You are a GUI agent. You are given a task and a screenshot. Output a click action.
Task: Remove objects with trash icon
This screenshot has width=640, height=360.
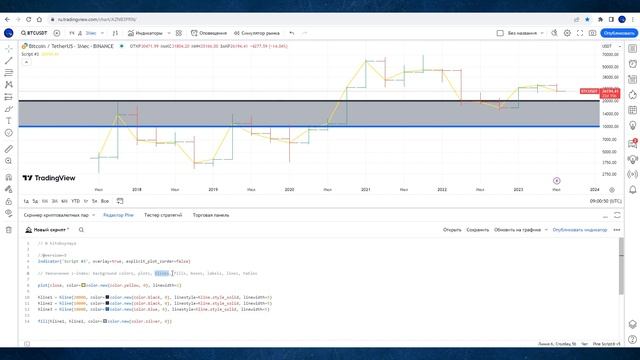[9, 230]
